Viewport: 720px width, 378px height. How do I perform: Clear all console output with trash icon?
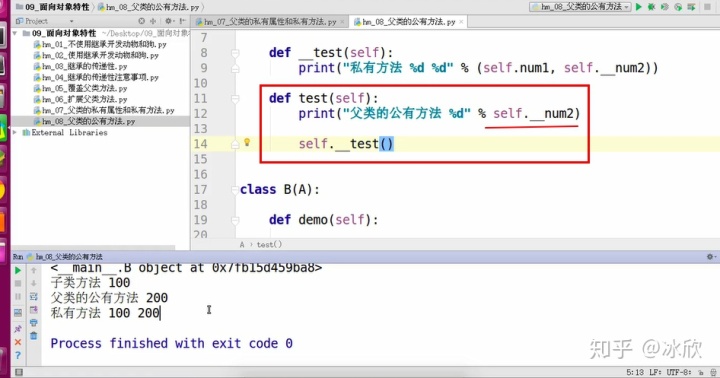coord(34,336)
